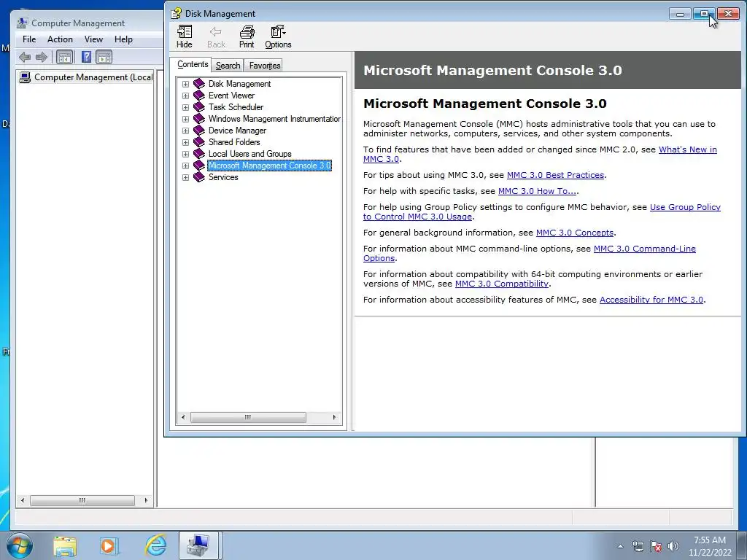This screenshot has height=560, width=747.
Task: Switch to the Favorites tab
Action: [264, 65]
